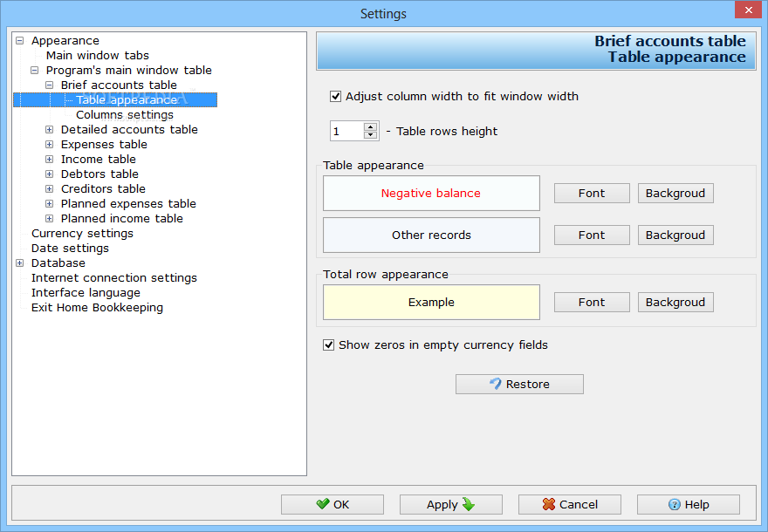Open Interface language settings
Viewport: 768px width, 532px height.
tap(86, 293)
